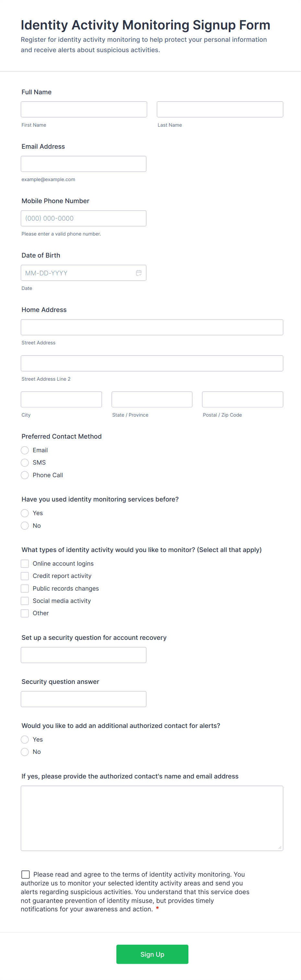Image resolution: width=301 pixels, height=980 pixels.
Task: Agree to the monitoring terms checkbox
Action: [26, 874]
